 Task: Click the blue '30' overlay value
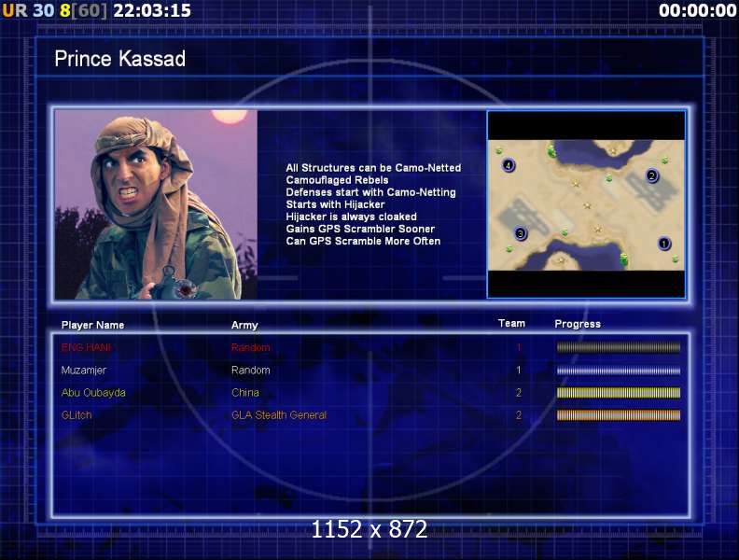44,10
